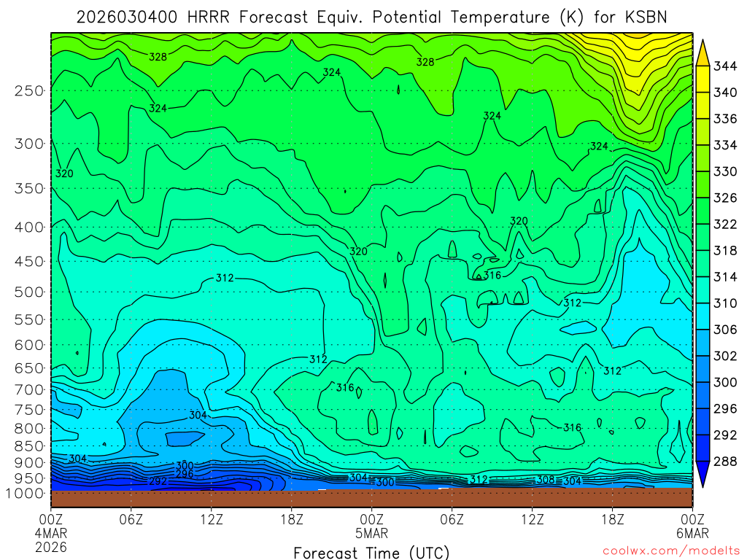Click the 344 colorbar value

click(725, 66)
